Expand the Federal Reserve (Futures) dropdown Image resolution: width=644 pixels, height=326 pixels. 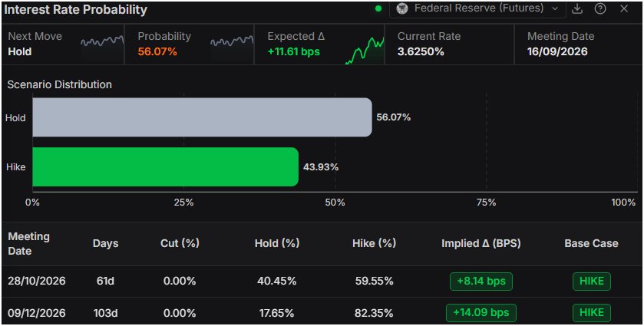click(x=477, y=8)
